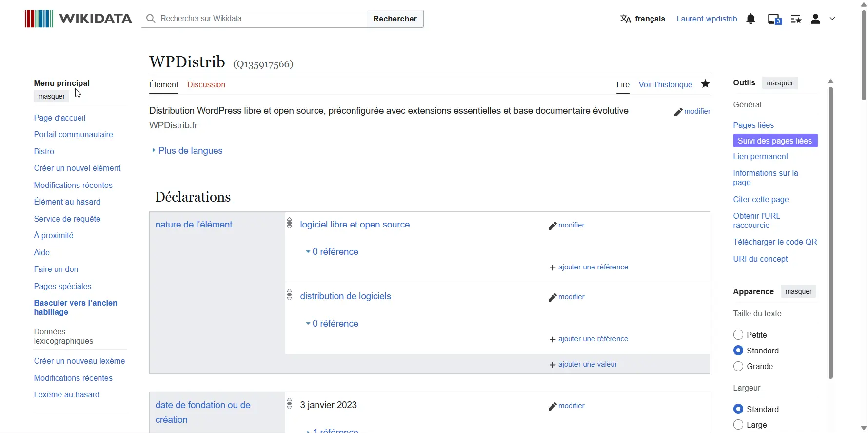The height and width of the screenshot is (433, 868).
Task: Click rank selector for logiciel libre et open source
Action: coord(290,223)
